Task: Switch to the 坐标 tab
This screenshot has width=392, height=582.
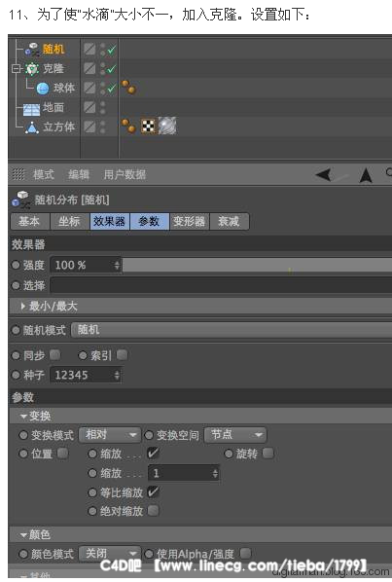Action: click(69, 221)
